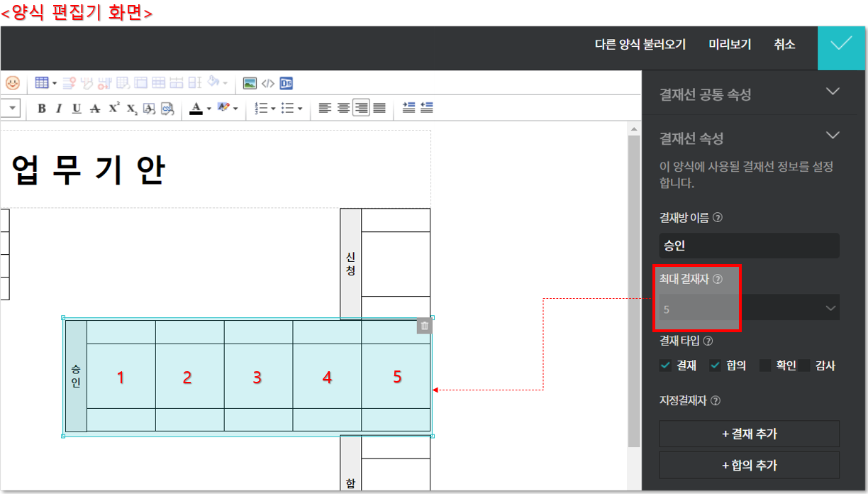Toggle bold formatting
The height and width of the screenshot is (494, 868).
coord(42,109)
